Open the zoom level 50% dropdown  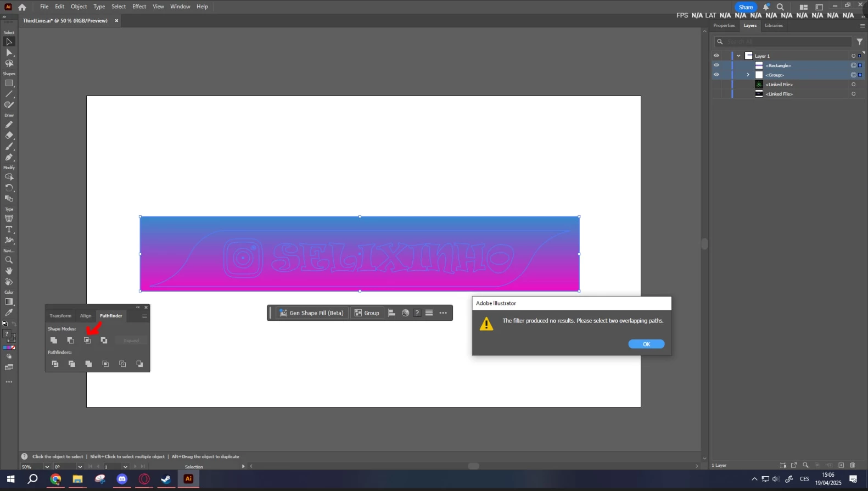tap(47, 467)
